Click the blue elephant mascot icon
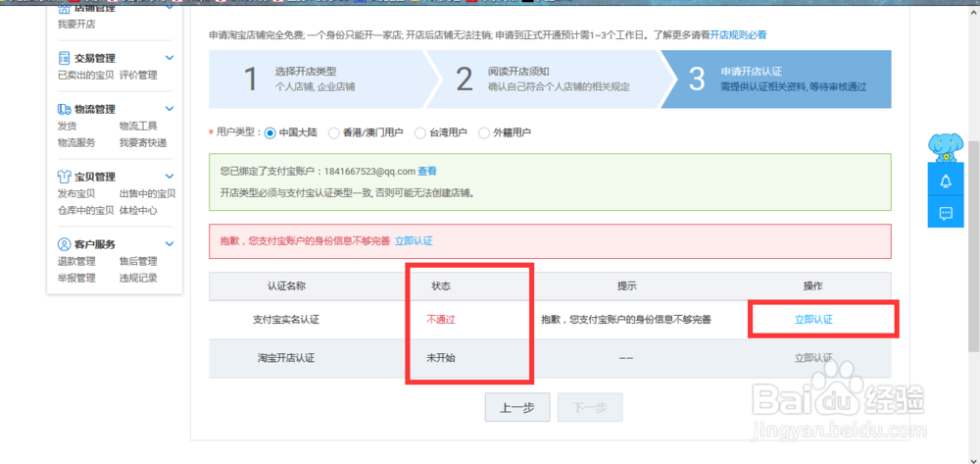This screenshot has width=980, height=464. click(x=946, y=147)
